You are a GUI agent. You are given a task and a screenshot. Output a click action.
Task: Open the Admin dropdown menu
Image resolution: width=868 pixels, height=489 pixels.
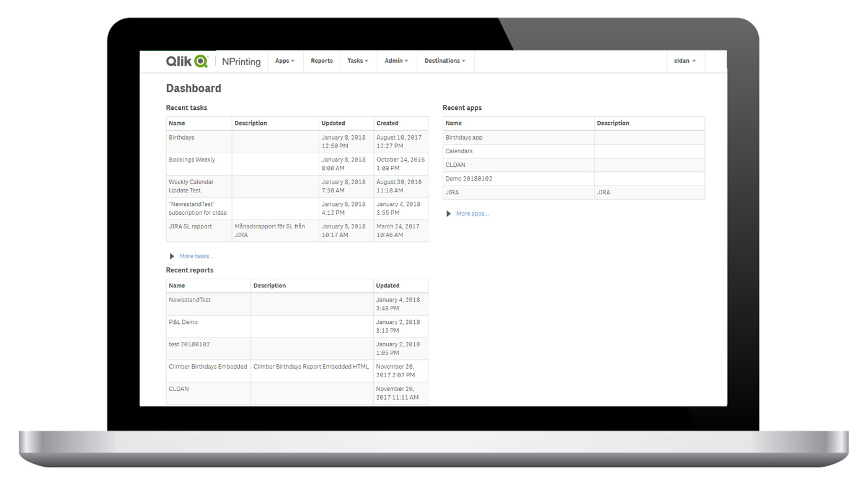coord(396,61)
